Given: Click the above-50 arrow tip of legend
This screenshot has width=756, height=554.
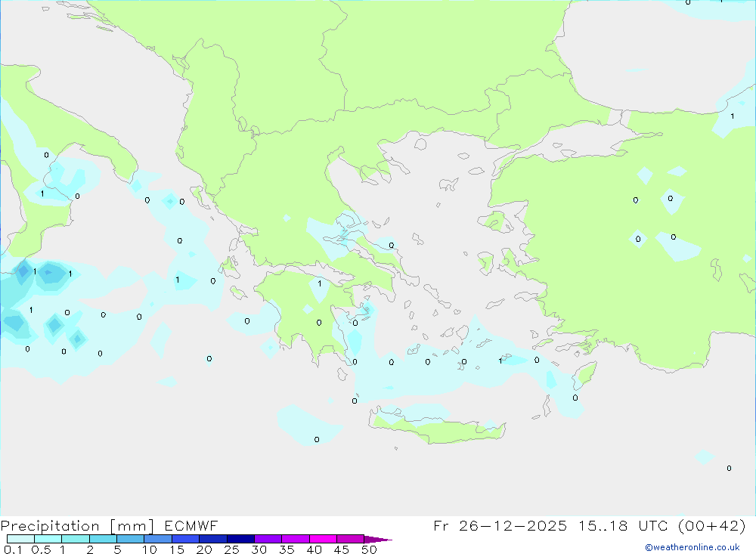Looking at the screenshot, I should pos(378,539).
